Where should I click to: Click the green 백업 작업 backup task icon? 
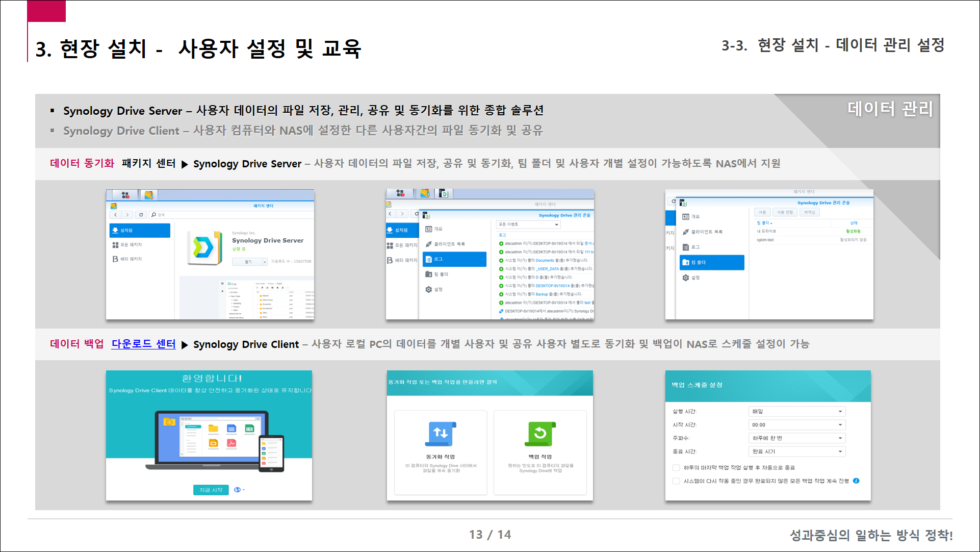coord(540,434)
